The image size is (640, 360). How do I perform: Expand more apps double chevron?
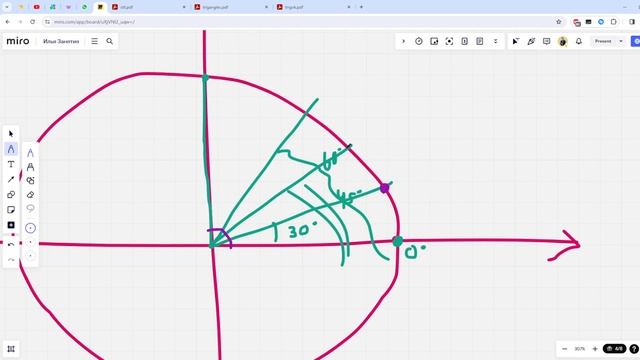point(496,41)
